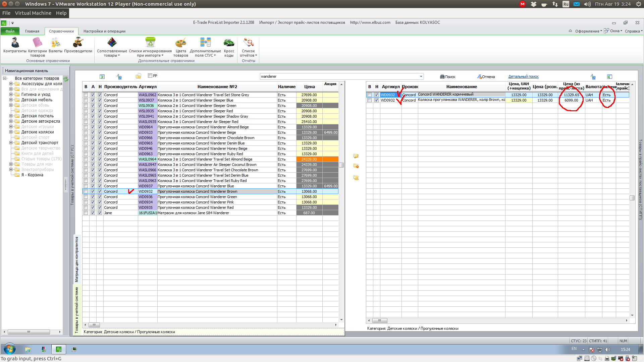
Task: Open the Справка help menu button
Action: (634, 31)
